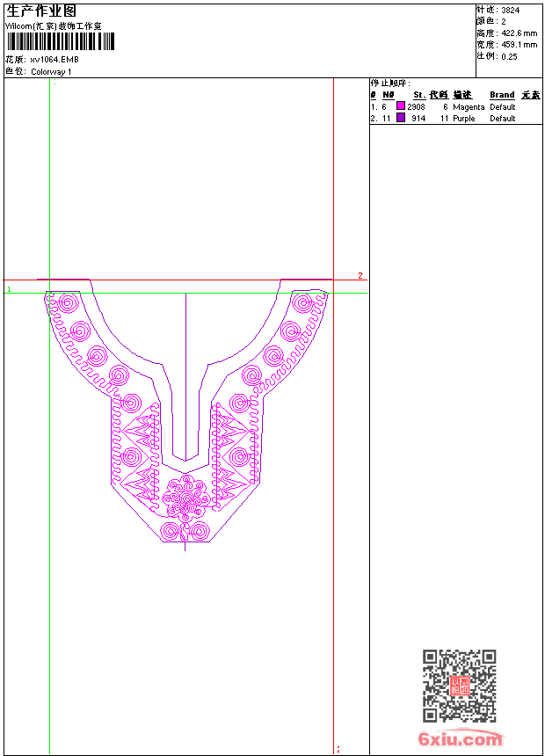Click the St. column header
The image size is (545, 756).
(x=419, y=95)
